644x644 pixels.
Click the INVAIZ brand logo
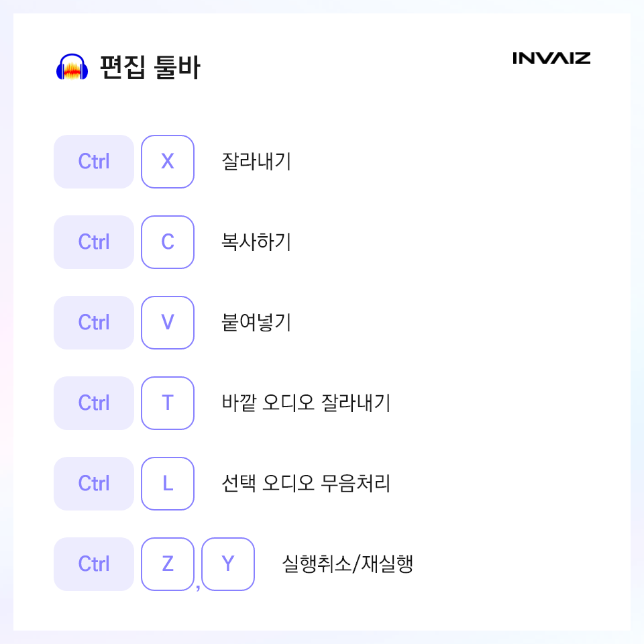point(551,58)
